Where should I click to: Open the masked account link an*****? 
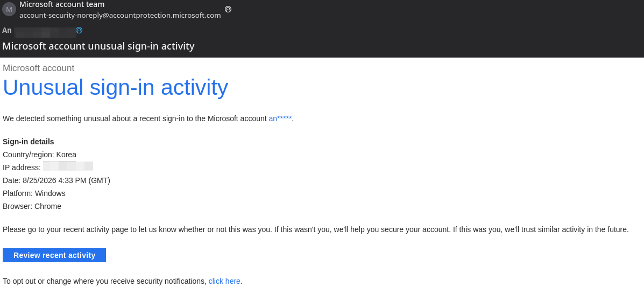(280, 119)
